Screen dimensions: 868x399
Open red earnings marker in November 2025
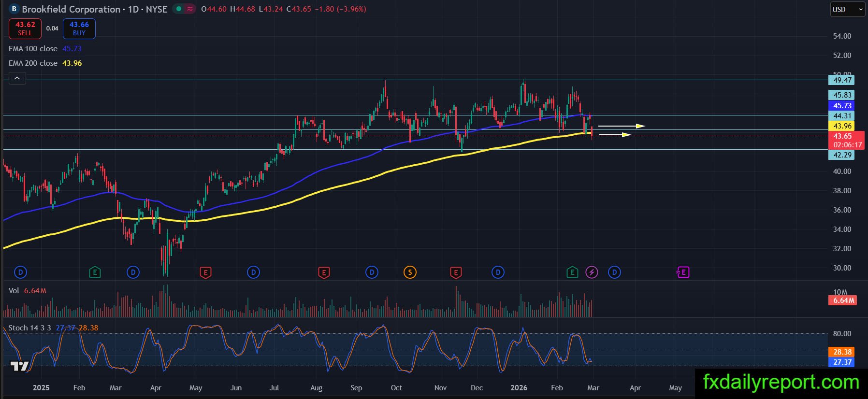[x=455, y=272]
